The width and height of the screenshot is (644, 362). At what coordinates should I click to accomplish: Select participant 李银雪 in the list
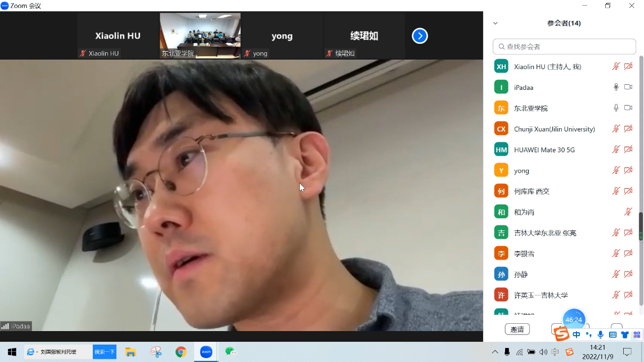524,254
